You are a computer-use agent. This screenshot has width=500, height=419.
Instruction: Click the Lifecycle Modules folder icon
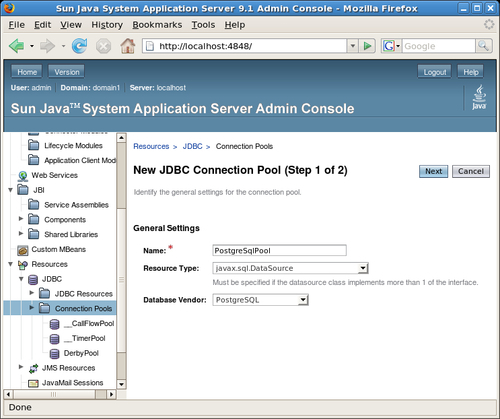click(x=33, y=145)
